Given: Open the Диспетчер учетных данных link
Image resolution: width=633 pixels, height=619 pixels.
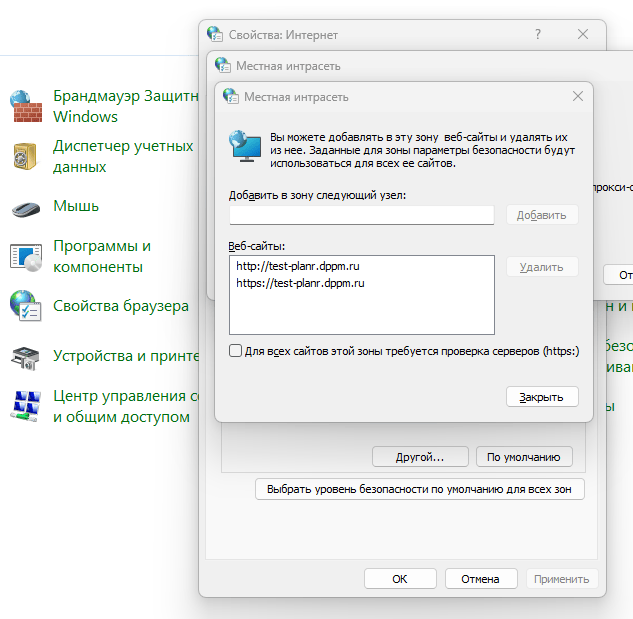Looking at the screenshot, I should [x=122, y=156].
